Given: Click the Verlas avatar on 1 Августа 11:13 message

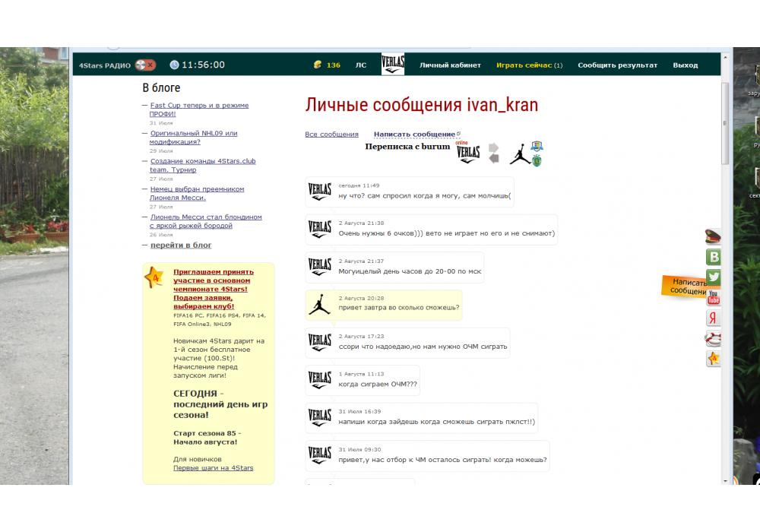Looking at the screenshot, I should coord(320,380).
